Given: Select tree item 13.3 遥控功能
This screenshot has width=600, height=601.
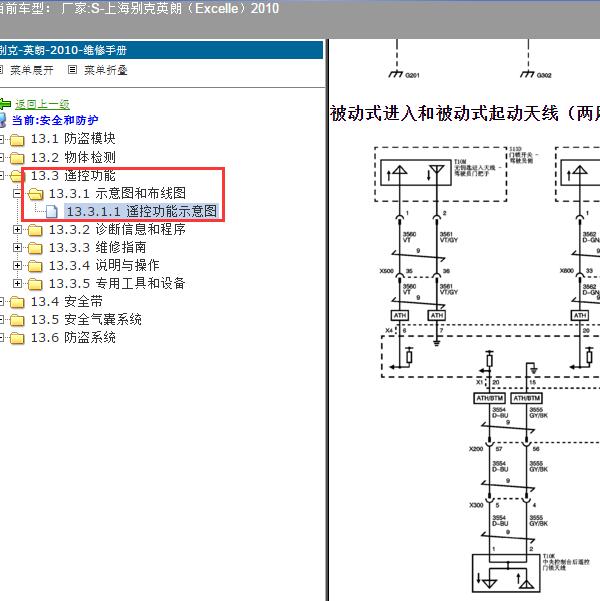Looking at the screenshot, I should point(73,175).
